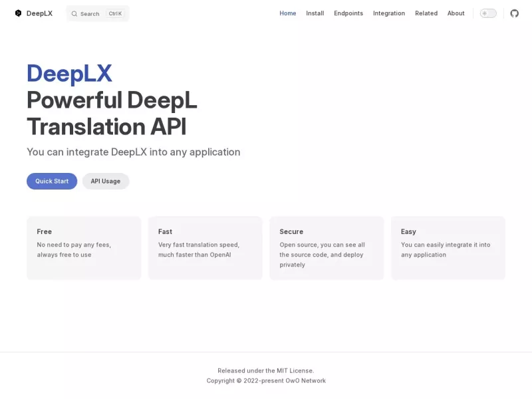Click the Easy feature card heading

click(408, 231)
